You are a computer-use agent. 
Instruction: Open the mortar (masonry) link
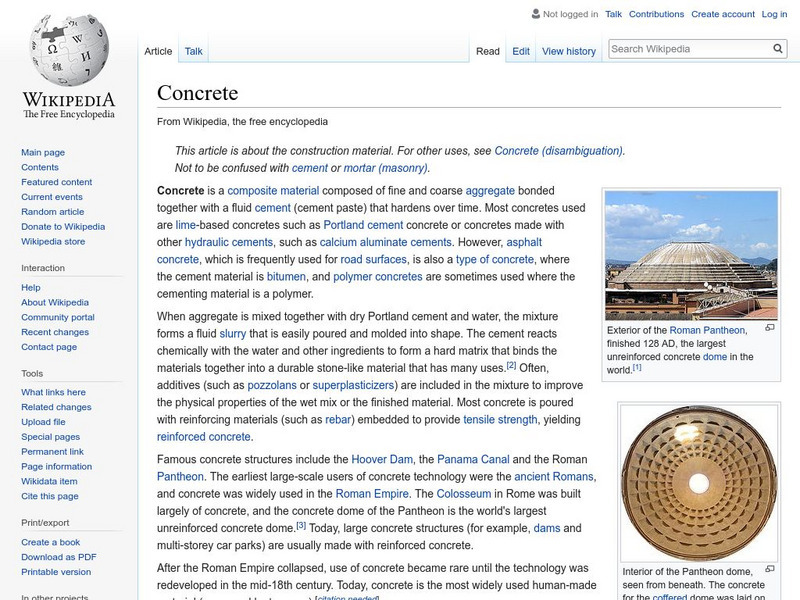[386, 168]
